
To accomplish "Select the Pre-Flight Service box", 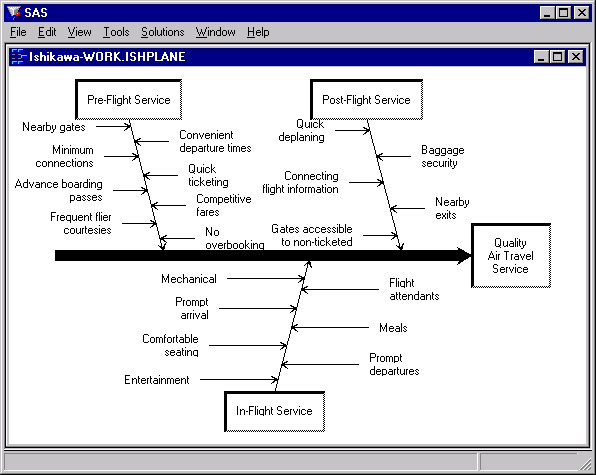I will [128, 100].
